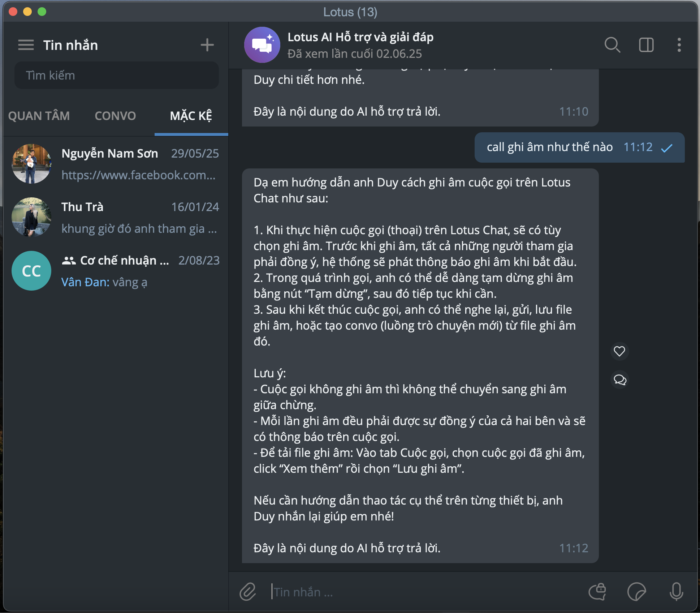This screenshot has height=613, width=700.
Task: Click the heart reaction icon on message
Action: [x=619, y=351]
